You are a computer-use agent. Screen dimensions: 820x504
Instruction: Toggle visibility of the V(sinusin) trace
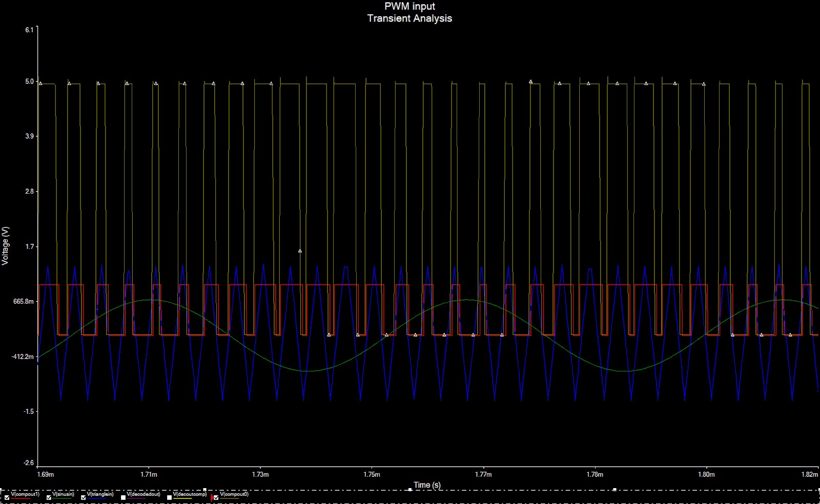click(49, 497)
